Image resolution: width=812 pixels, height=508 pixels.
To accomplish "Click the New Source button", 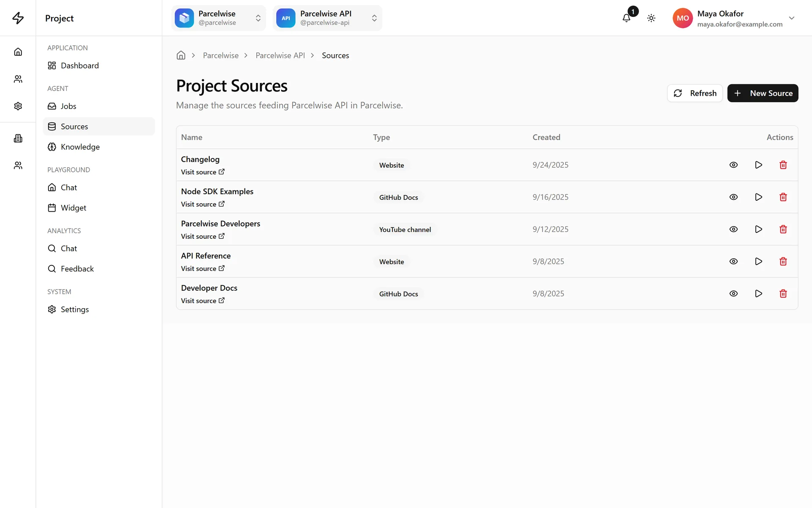I will point(763,93).
